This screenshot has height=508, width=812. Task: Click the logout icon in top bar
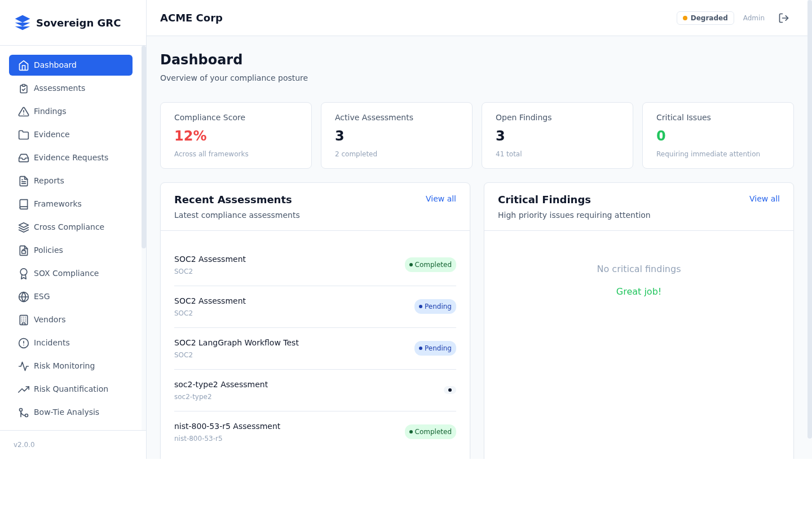[784, 17]
